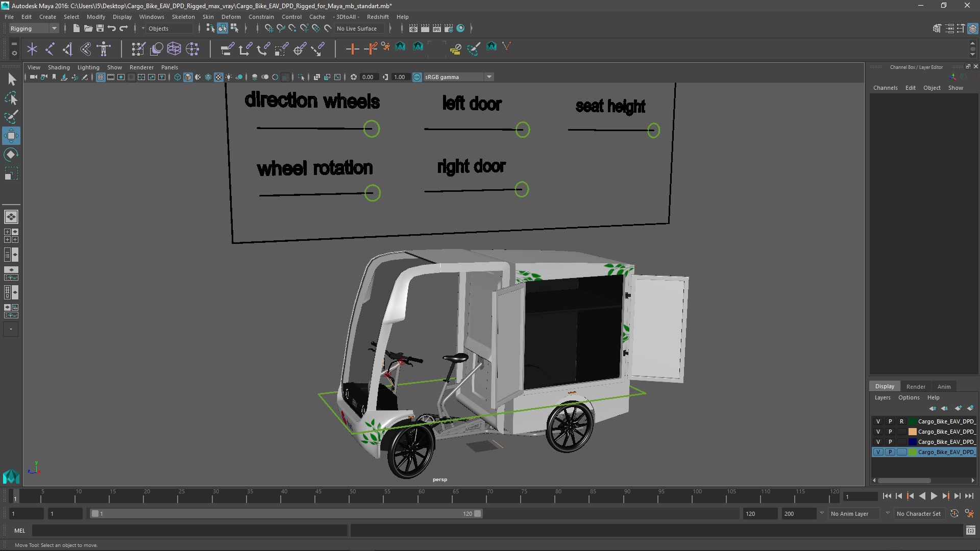
Task: Click the Set Key orange plus icon
Action: tap(352, 49)
